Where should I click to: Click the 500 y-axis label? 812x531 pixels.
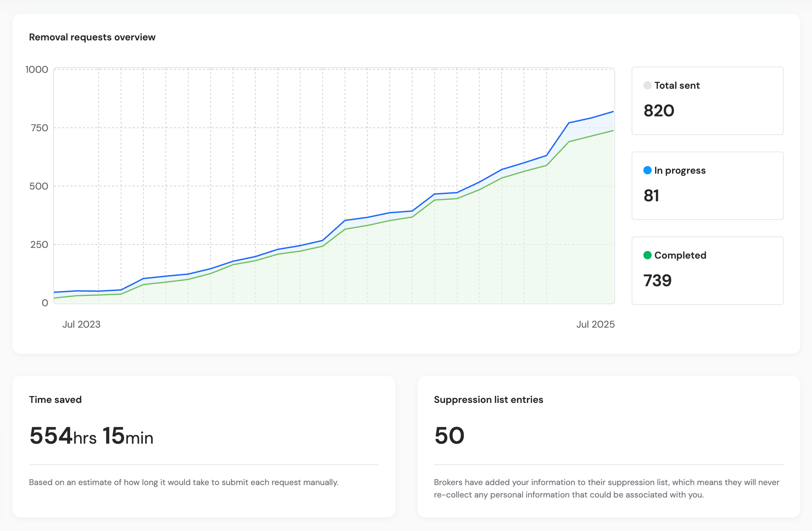39,186
